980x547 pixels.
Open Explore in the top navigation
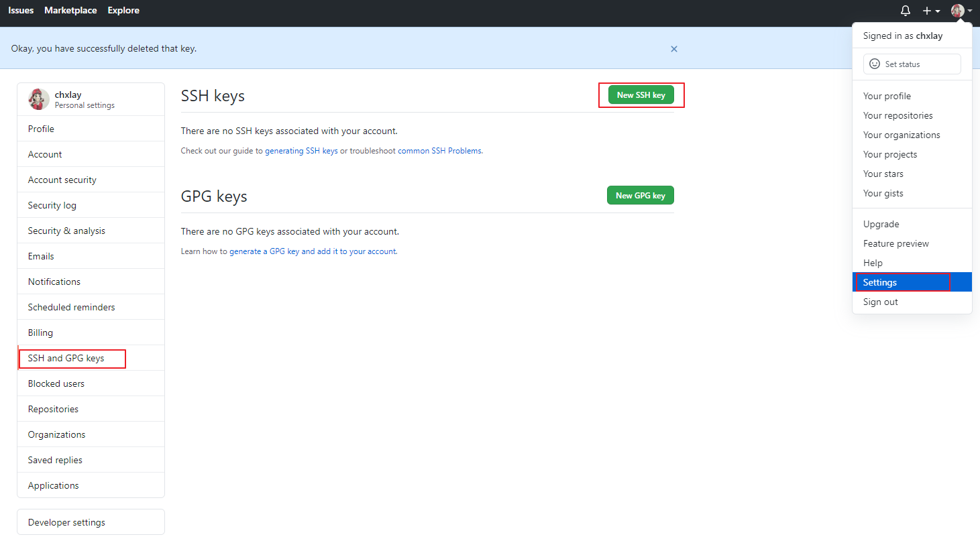coord(123,10)
